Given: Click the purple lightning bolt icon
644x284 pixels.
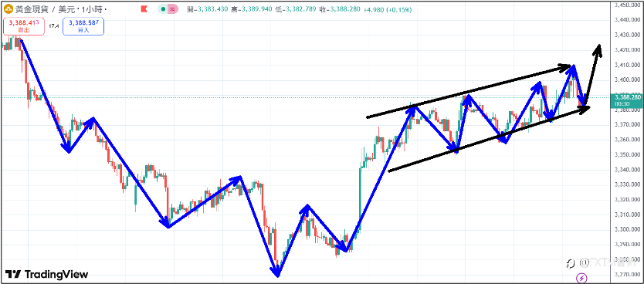Looking at the screenshot, I should click(x=581, y=279).
